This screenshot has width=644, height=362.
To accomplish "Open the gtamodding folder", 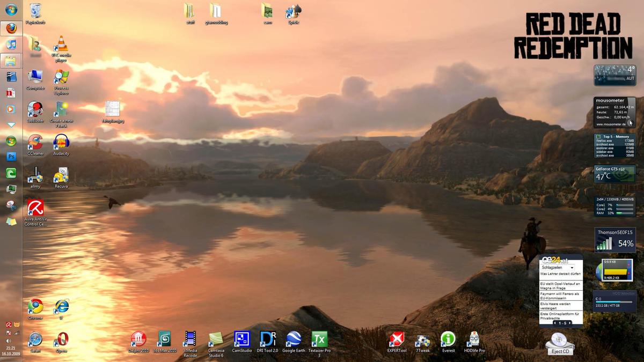I will coord(216,13).
